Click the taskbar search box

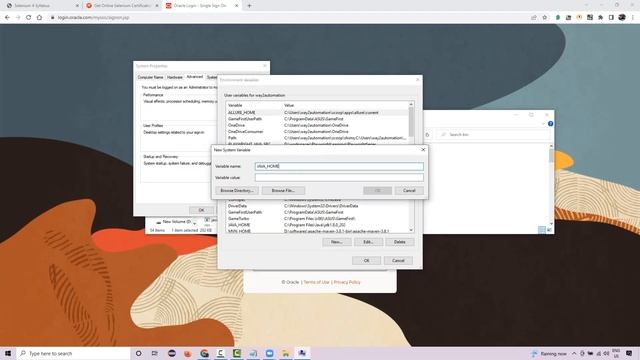pos(73,353)
